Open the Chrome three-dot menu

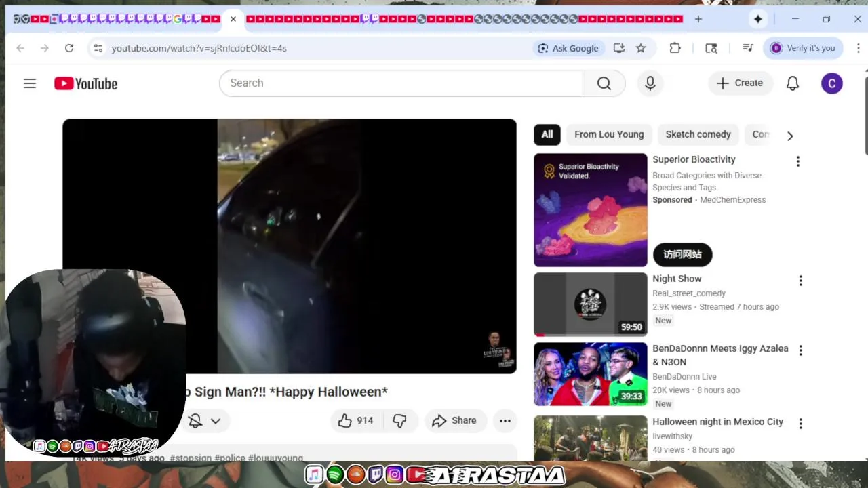[x=859, y=48]
